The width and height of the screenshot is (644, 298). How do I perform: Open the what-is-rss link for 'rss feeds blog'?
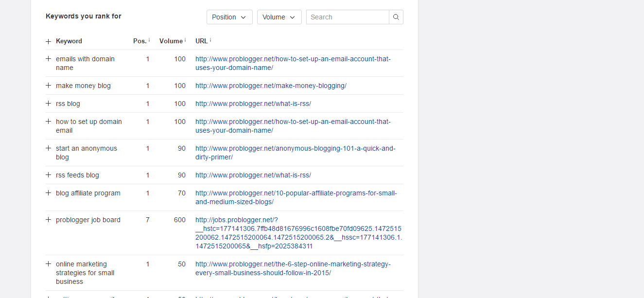click(x=253, y=175)
